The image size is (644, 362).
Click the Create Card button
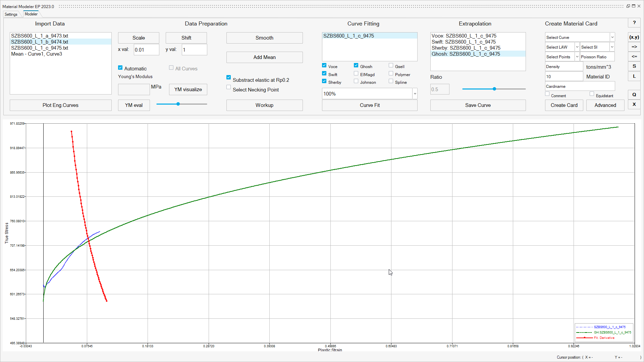(x=564, y=105)
